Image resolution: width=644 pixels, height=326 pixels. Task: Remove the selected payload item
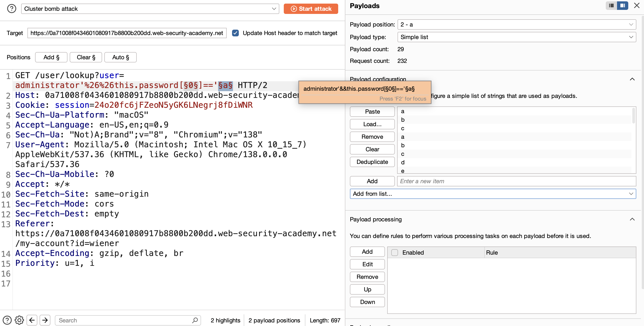[372, 137]
